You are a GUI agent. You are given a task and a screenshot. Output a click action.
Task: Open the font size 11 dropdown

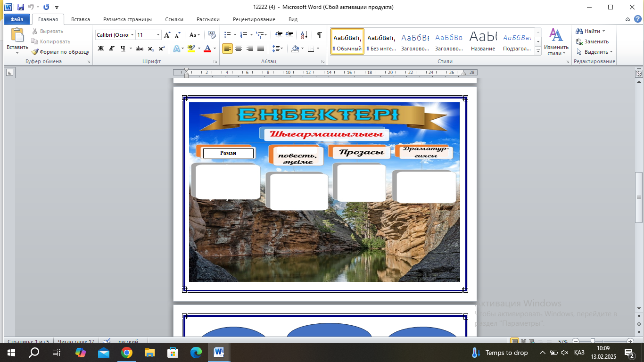[x=158, y=35]
